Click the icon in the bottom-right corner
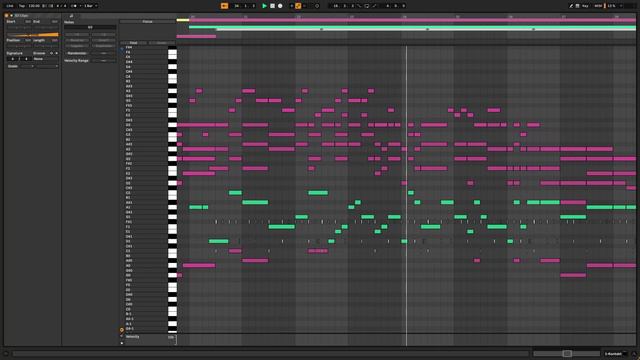640x360 pixels. (634, 353)
